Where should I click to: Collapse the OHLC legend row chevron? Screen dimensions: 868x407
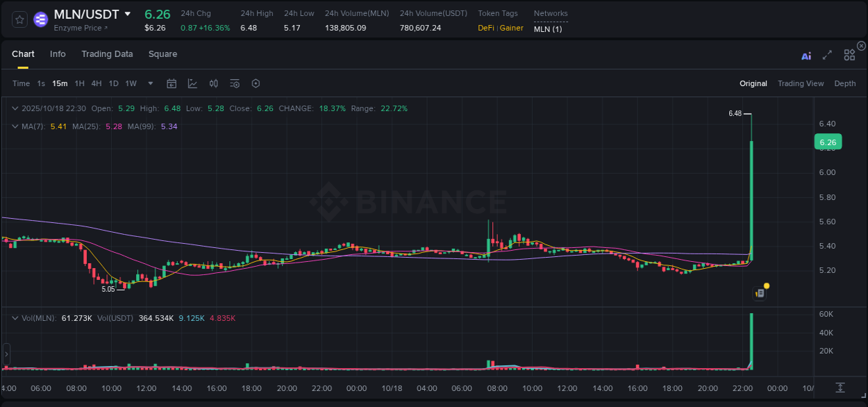coord(15,108)
